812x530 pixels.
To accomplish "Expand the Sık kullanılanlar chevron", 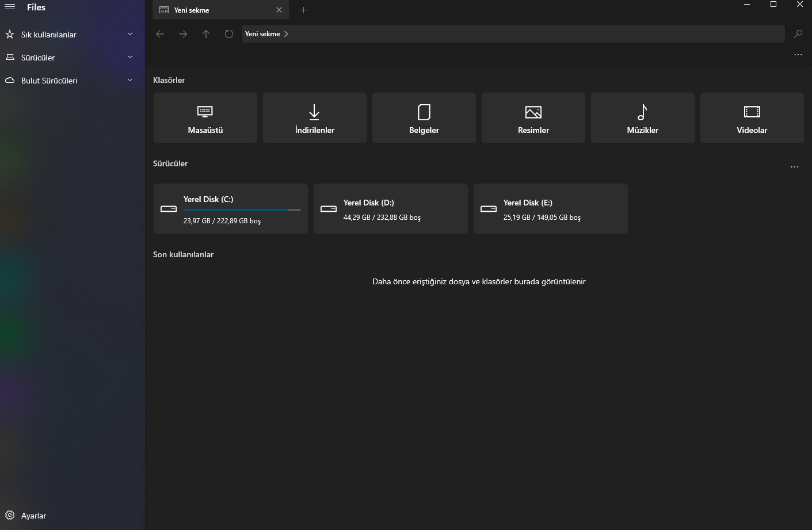I will tap(130, 35).
